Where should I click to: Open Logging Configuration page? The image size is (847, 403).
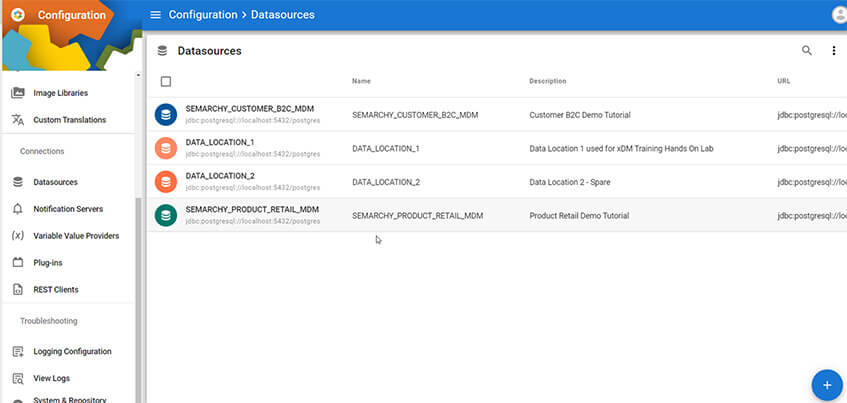click(x=72, y=351)
